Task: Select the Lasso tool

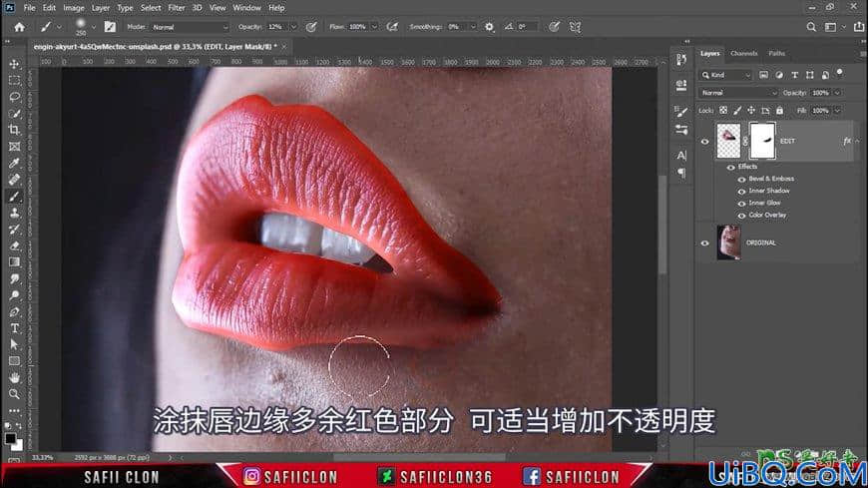Action: [14, 97]
